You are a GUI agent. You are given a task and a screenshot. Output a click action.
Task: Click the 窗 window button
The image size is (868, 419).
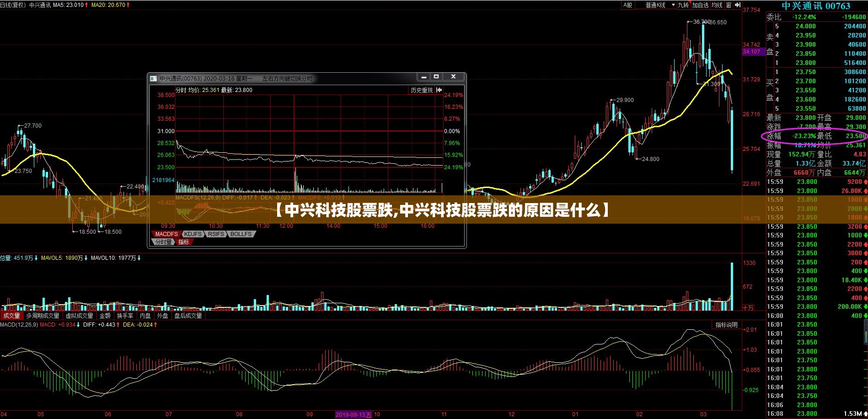729,5
